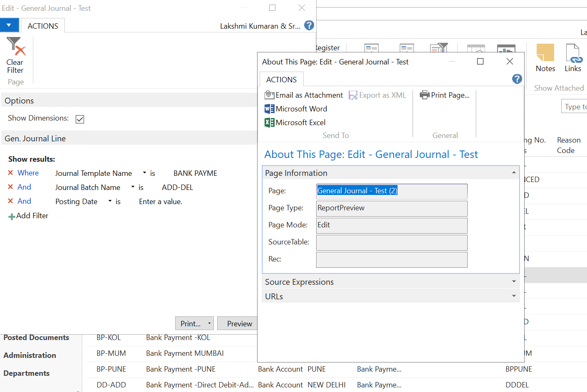Click inside the Page information field
This screenshot has height=392, width=587.
(391, 191)
